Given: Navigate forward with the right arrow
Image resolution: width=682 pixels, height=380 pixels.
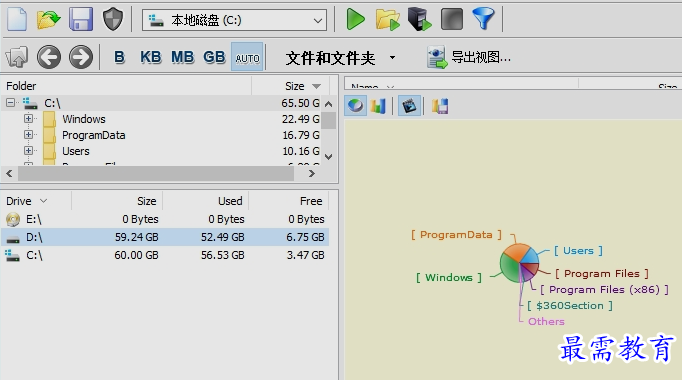Looking at the screenshot, I should click(x=81, y=57).
